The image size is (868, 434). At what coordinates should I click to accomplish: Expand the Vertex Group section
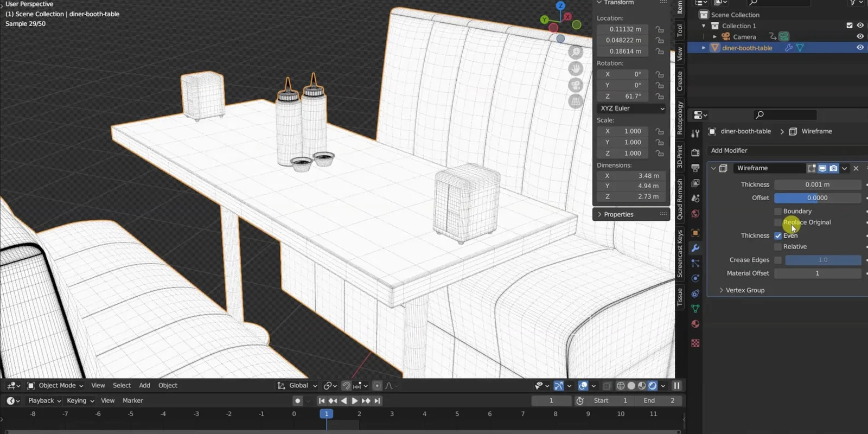tap(744, 290)
